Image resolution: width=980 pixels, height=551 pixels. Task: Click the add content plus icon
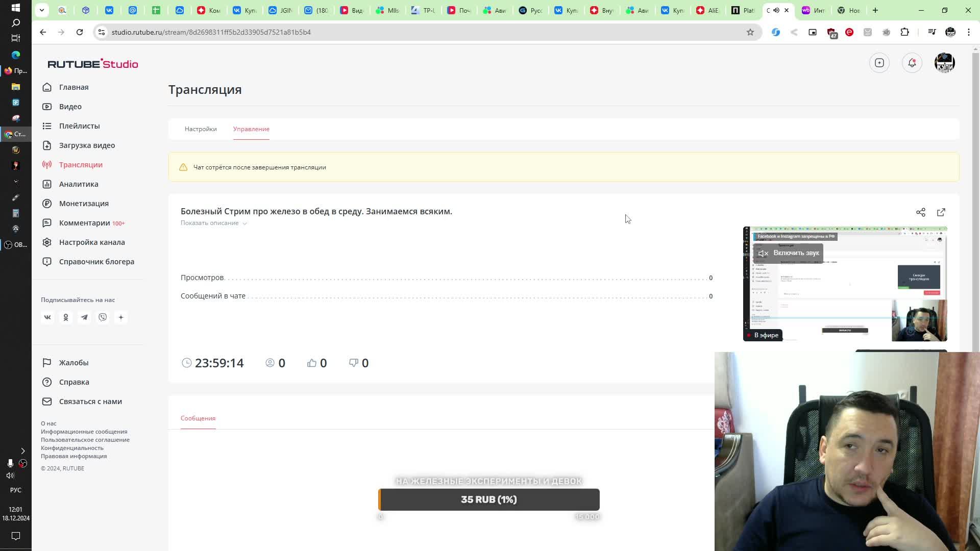(879, 63)
